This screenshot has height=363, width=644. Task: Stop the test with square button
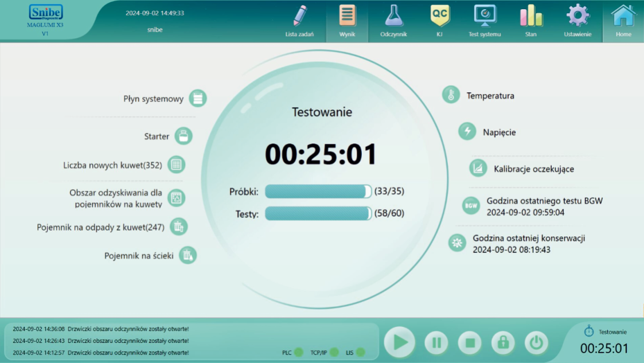pos(470,343)
